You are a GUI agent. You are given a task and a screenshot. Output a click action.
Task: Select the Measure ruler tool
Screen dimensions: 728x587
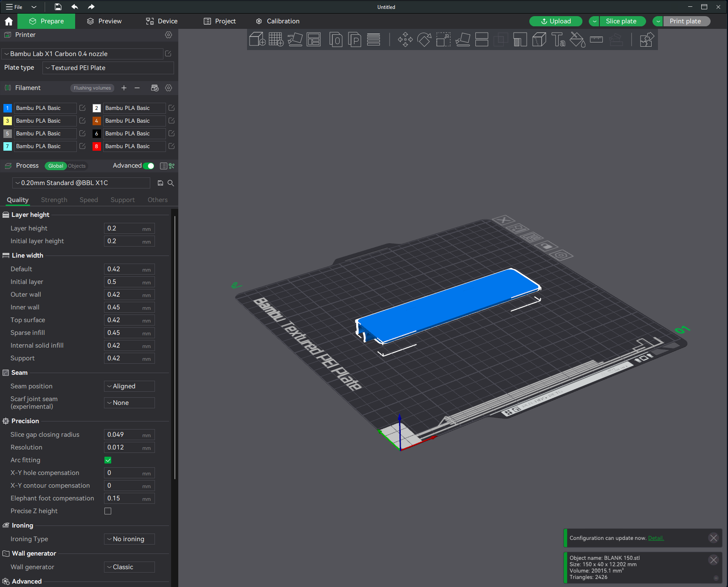click(x=596, y=39)
